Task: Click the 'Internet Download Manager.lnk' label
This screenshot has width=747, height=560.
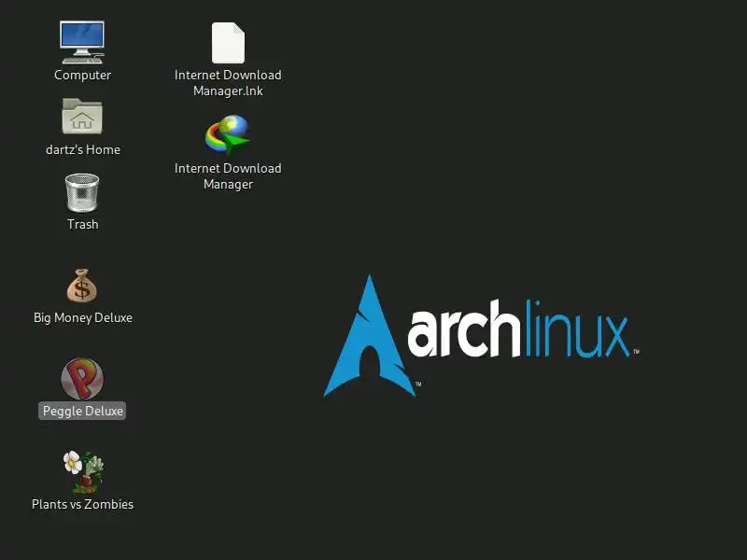Action: pos(228,83)
